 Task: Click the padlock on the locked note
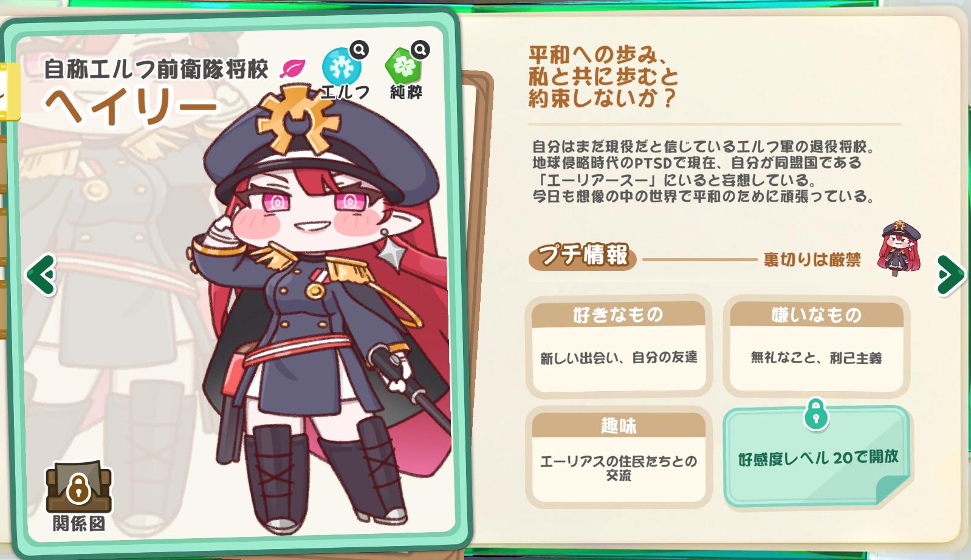tap(816, 415)
